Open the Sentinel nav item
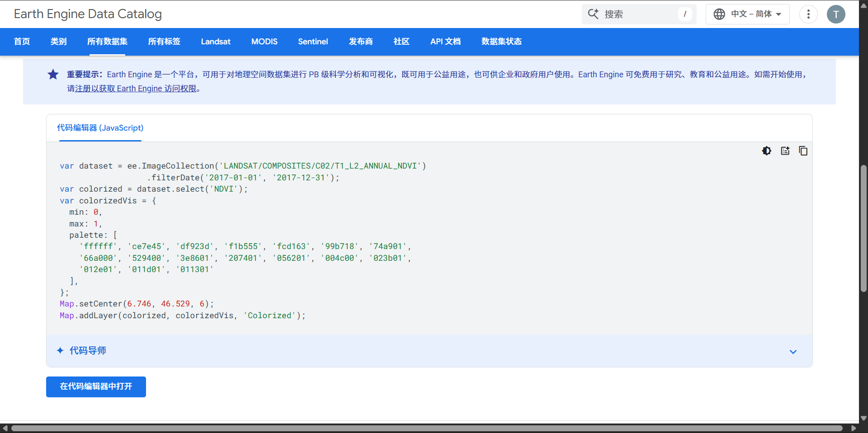This screenshot has width=868, height=433. [x=313, y=42]
